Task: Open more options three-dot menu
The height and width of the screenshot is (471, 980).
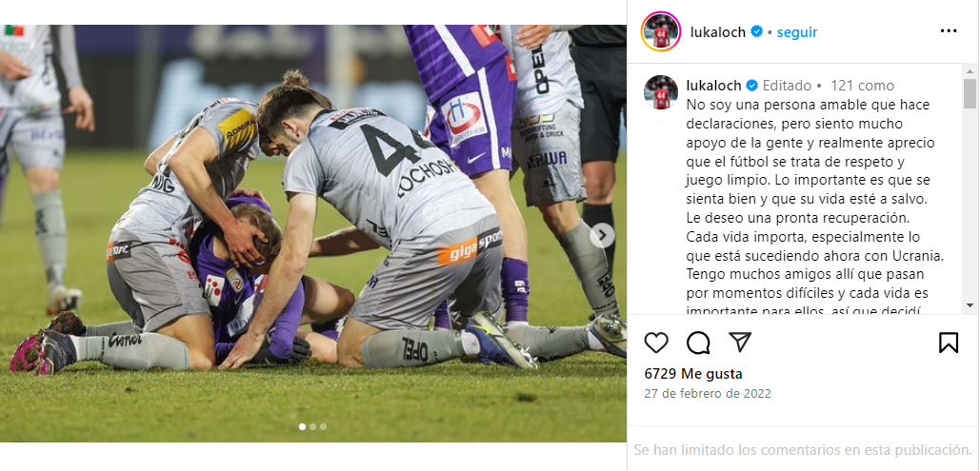Action: [x=949, y=31]
